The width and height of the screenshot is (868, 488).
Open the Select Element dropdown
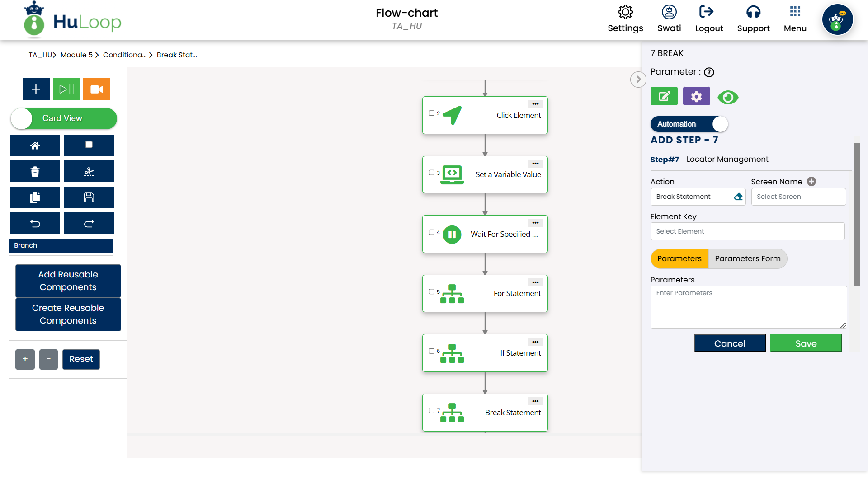tap(747, 231)
